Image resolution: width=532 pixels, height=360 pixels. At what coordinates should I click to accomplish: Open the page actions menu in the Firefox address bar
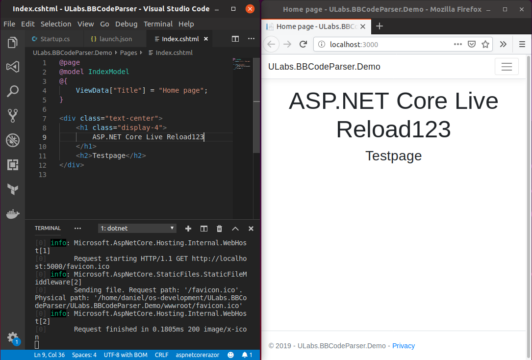[x=458, y=44]
